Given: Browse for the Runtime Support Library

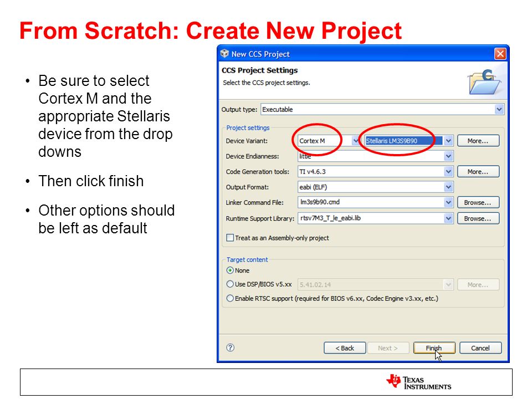Looking at the screenshot, I should pos(478,218).
